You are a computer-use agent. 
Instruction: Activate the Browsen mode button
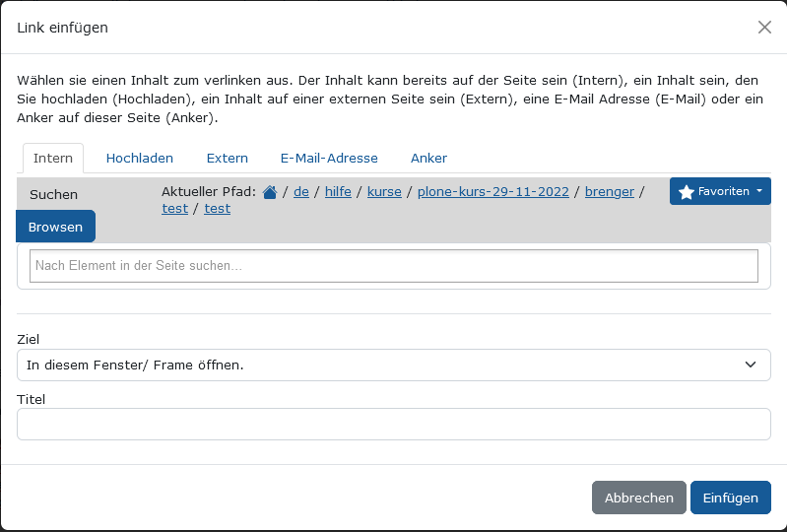pyautogui.click(x=55, y=227)
